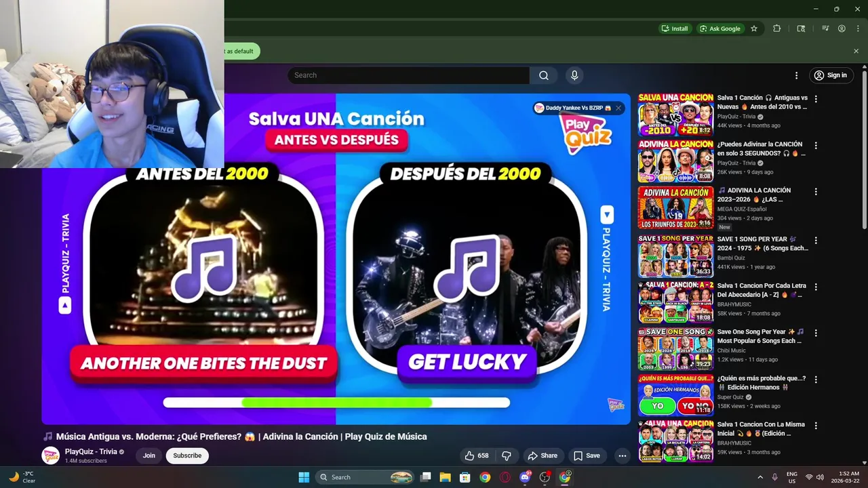Open options for 'Salva 1 Cancion Por Cada Letra'
Image resolution: width=868 pixels, height=488 pixels.
[816, 287]
